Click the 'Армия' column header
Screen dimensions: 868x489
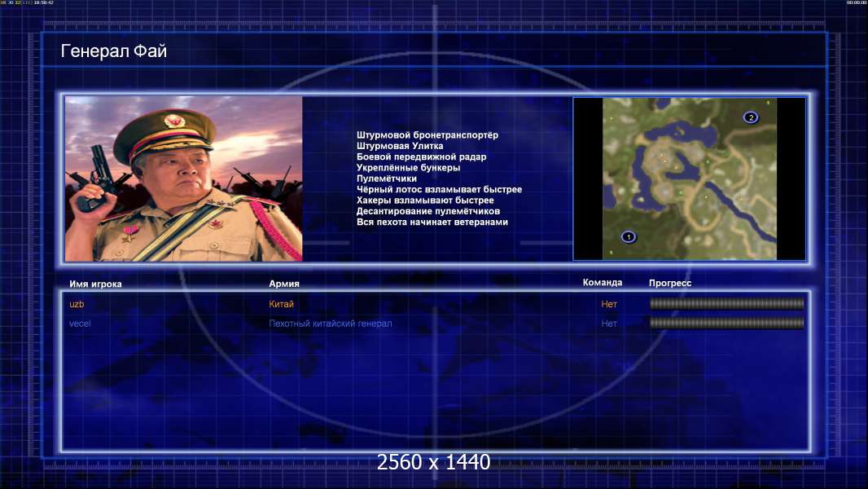(x=284, y=284)
